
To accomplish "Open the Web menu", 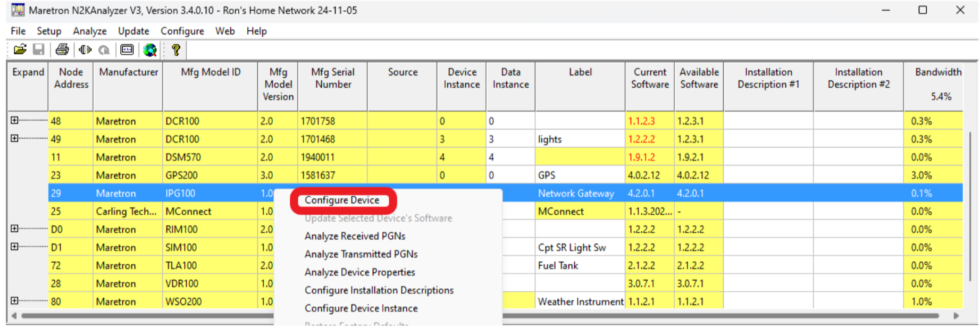I will tap(225, 31).
